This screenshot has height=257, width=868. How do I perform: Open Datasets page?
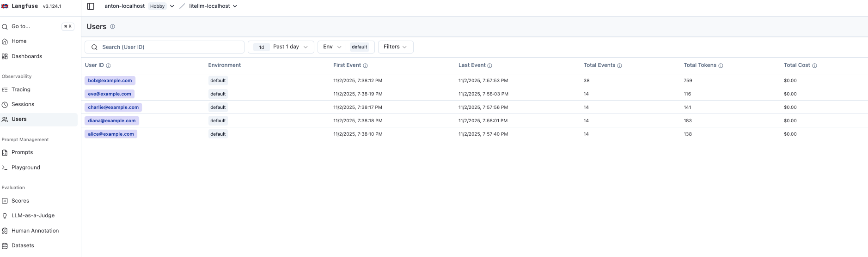pyautogui.click(x=39, y=245)
